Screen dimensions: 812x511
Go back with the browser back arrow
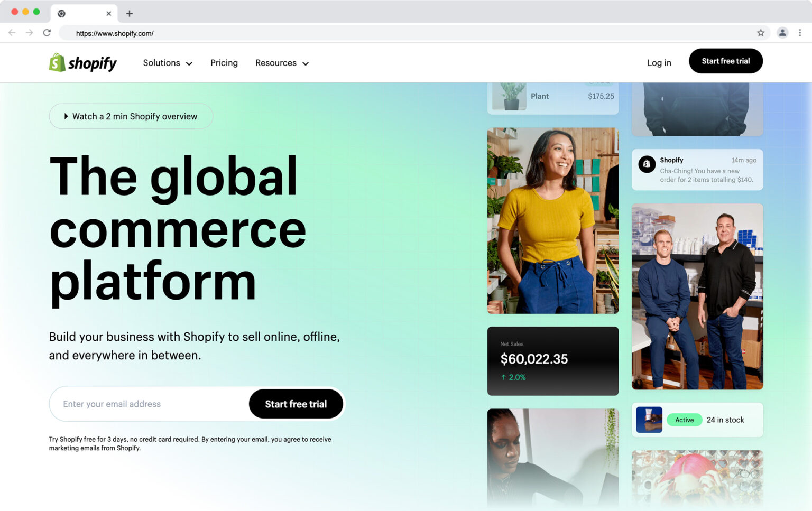point(12,33)
